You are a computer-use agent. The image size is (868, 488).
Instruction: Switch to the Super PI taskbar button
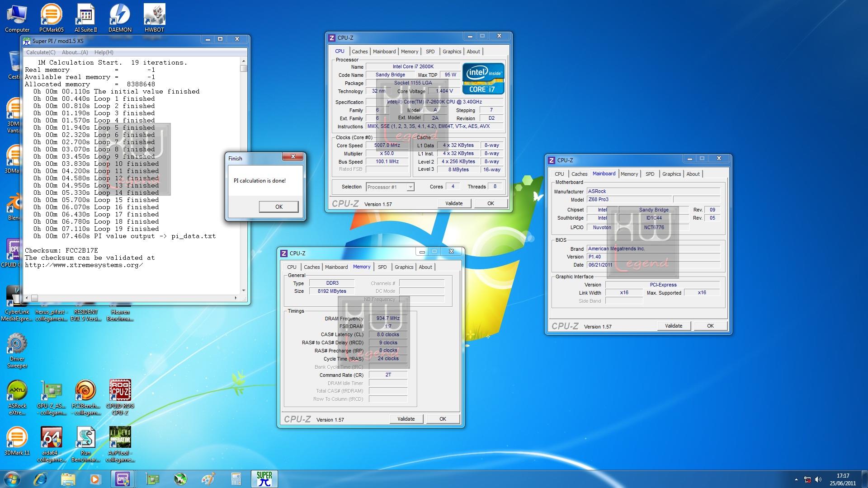[264, 479]
